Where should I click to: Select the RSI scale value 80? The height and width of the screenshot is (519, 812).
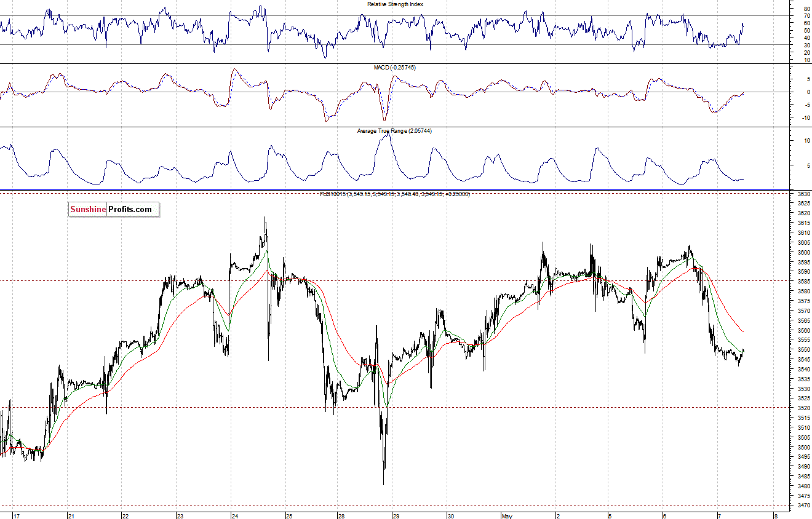point(807,9)
